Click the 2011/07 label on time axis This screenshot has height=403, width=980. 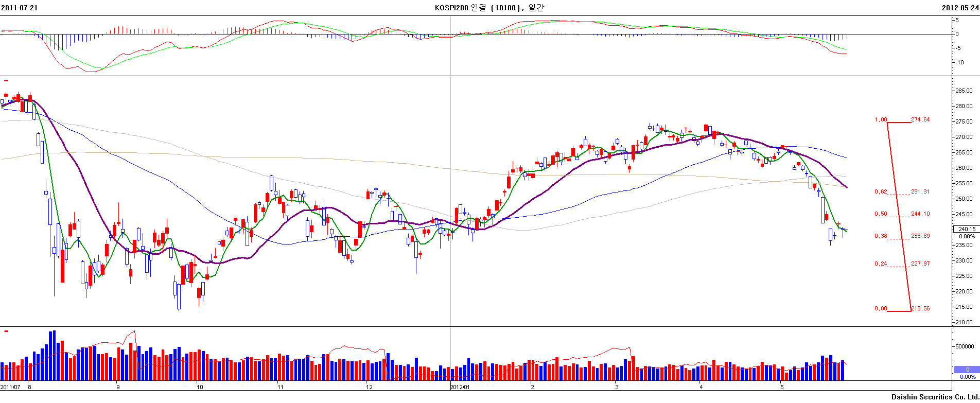10,387
